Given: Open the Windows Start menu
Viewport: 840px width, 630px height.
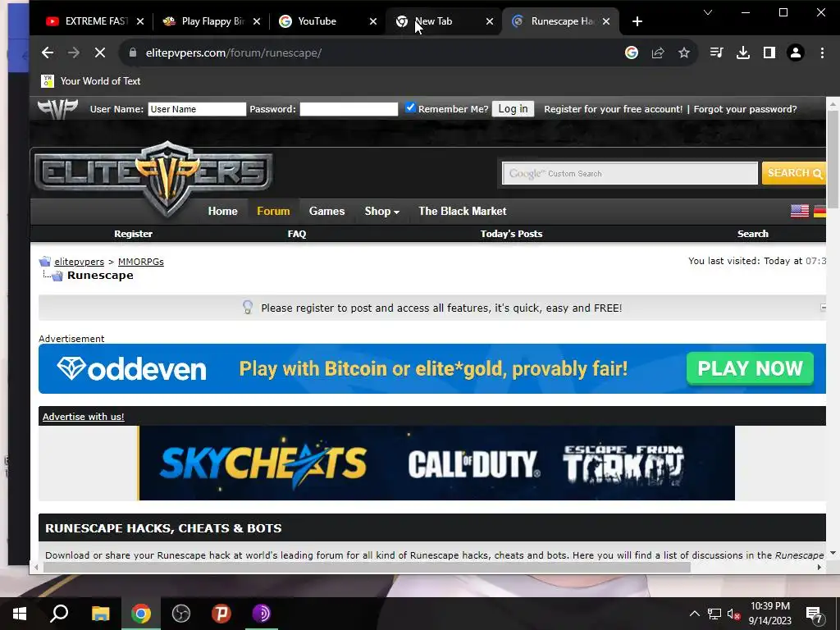Looking at the screenshot, I should tap(20, 614).
